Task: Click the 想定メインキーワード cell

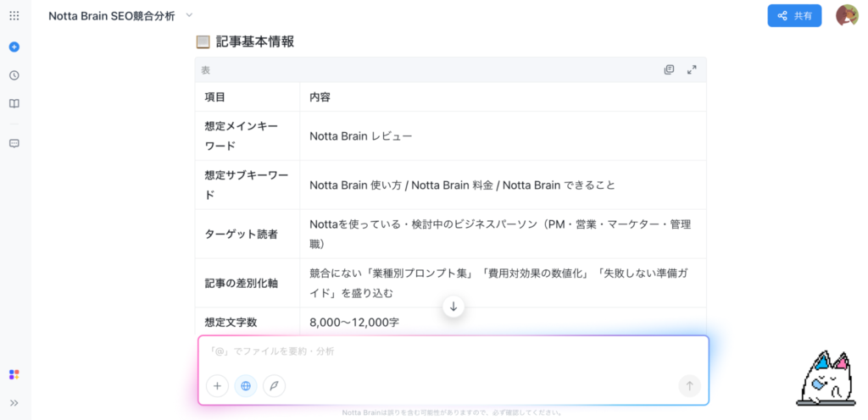Action: point(248,136)
